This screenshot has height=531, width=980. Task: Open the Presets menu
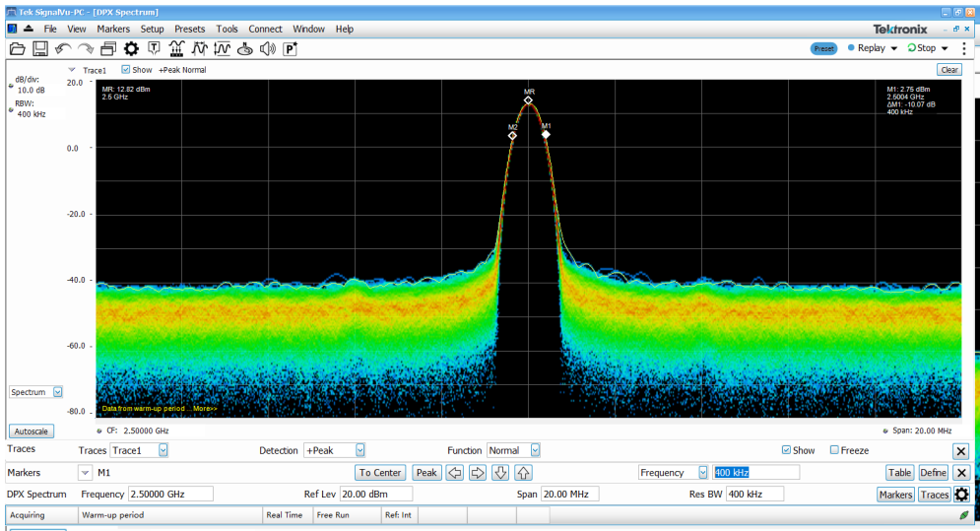pos(189,29)
